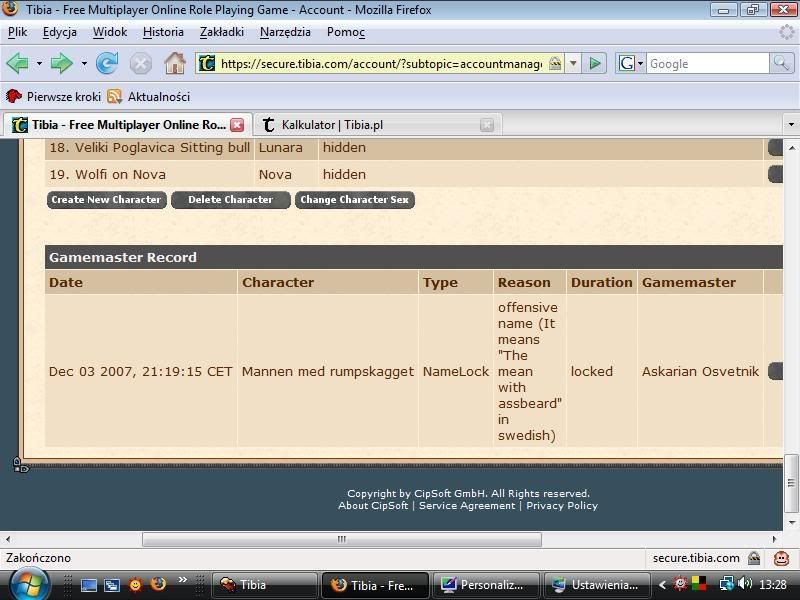This screenshot has height=600, width=800.
Task: Click Change Character Sex button
Action: pos(355,199)
